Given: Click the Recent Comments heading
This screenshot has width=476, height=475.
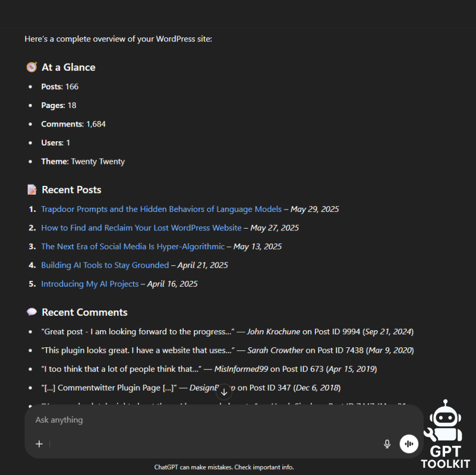Looking at the screenshot, I should [84, 312].
